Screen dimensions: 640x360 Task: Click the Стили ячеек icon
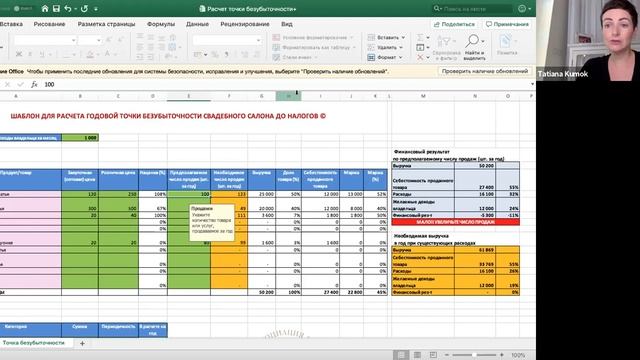(276, 58)
